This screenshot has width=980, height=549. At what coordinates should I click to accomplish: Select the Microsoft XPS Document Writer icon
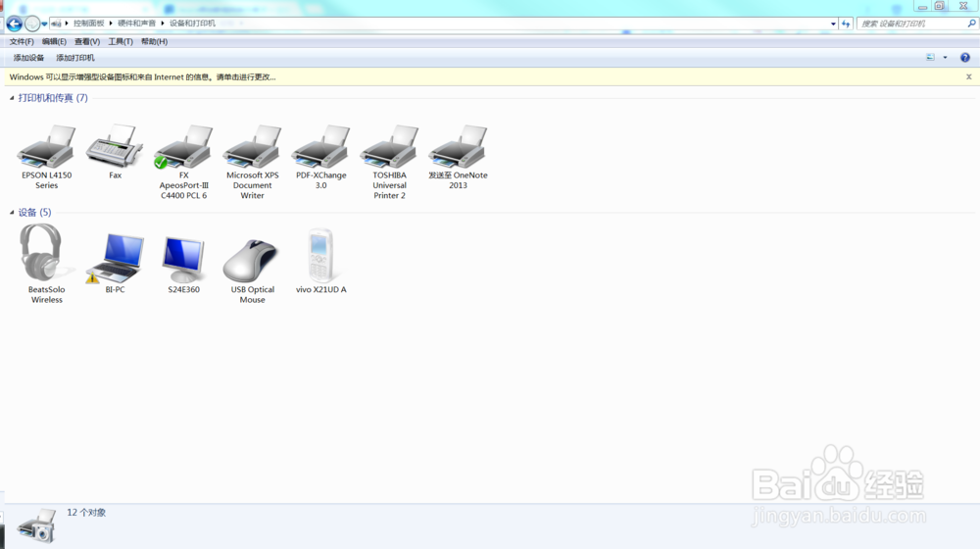coord(253,147)
